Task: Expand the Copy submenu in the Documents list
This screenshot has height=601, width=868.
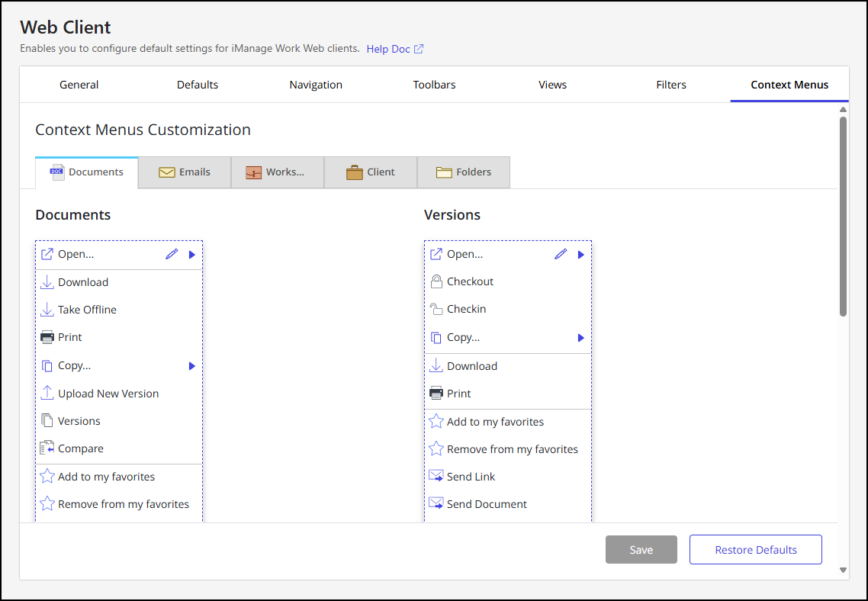Action: coord(192,365)
